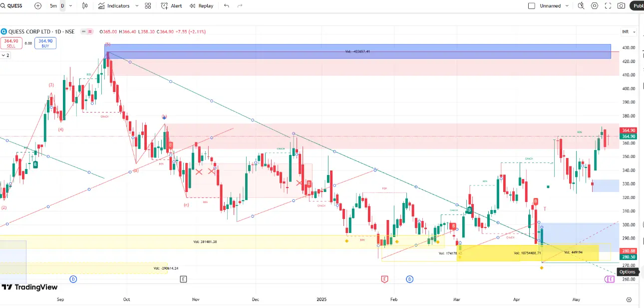
Task: Click the orange diamond marker below April low
Action: tap(542, 268)
